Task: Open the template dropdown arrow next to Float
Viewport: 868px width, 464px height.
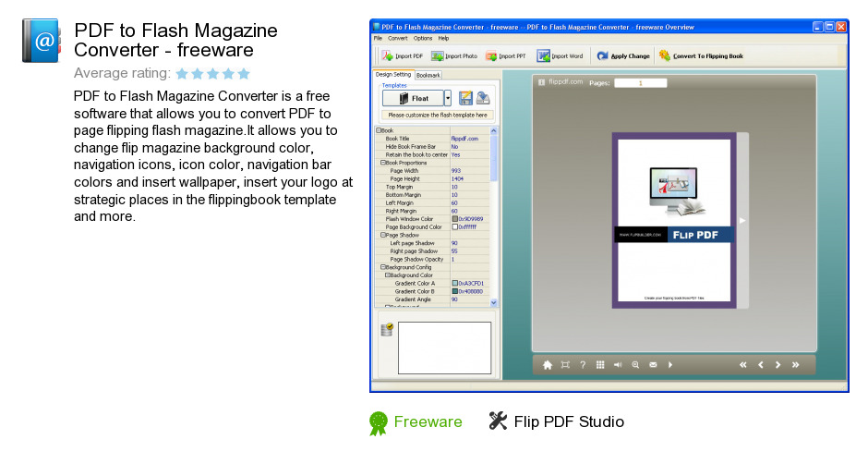Action: click(448, 98)
